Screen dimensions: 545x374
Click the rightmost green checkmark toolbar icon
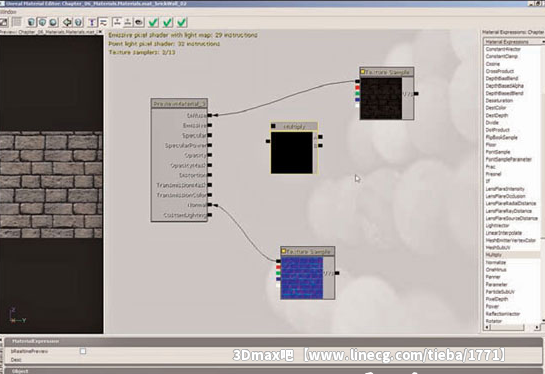point(182,22)
